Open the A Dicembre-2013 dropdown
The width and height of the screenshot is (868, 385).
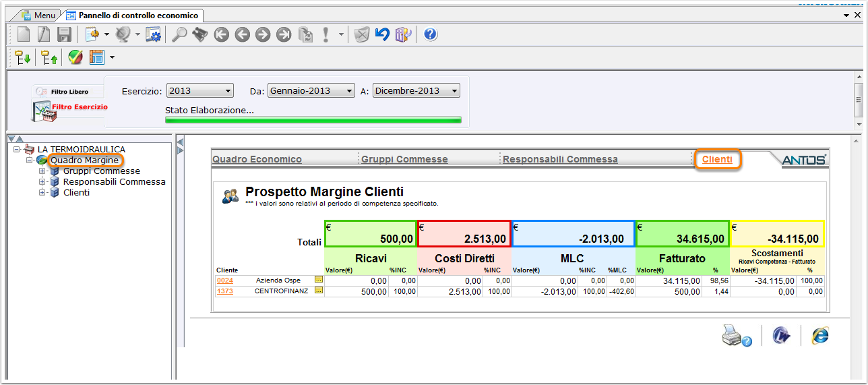416,90
